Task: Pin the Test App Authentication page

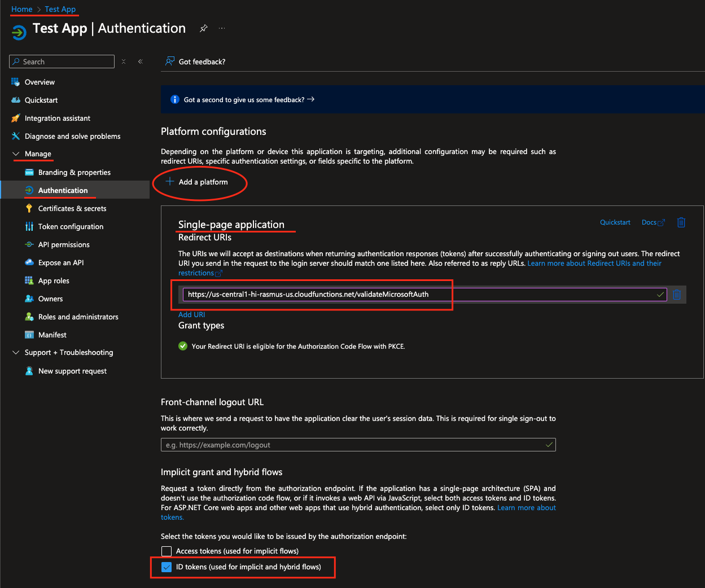Action: point(203,28)
